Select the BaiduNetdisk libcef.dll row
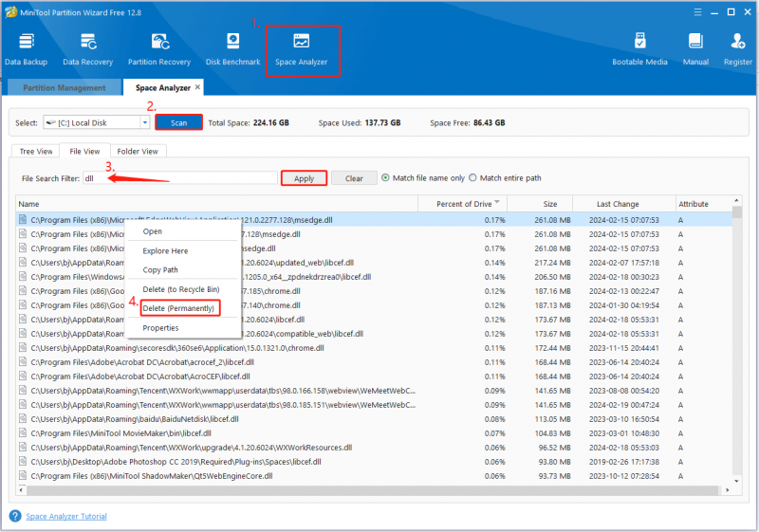The height and width of the screenshot is (532, 759). tap(374, 419)
